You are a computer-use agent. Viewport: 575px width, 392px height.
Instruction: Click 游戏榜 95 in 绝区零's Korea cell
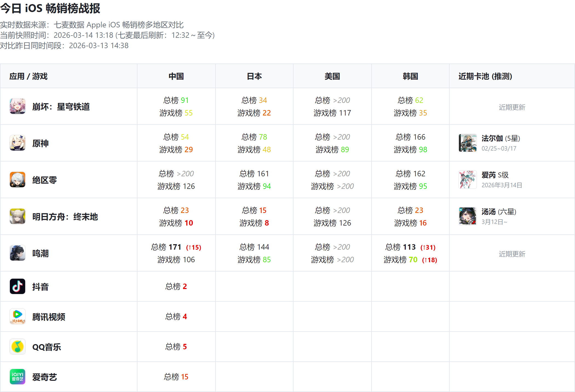pyautogui.click(x=410, y=186)
